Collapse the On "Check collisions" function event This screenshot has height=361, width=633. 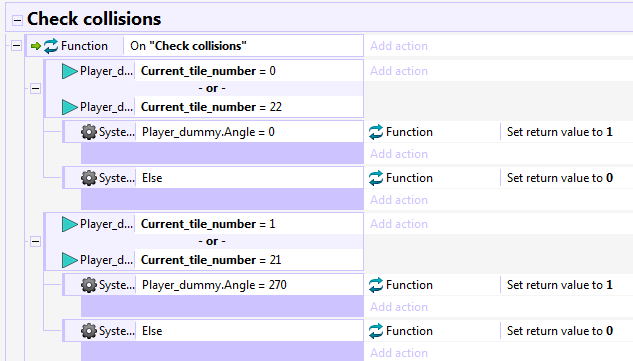tap(16, 46)
